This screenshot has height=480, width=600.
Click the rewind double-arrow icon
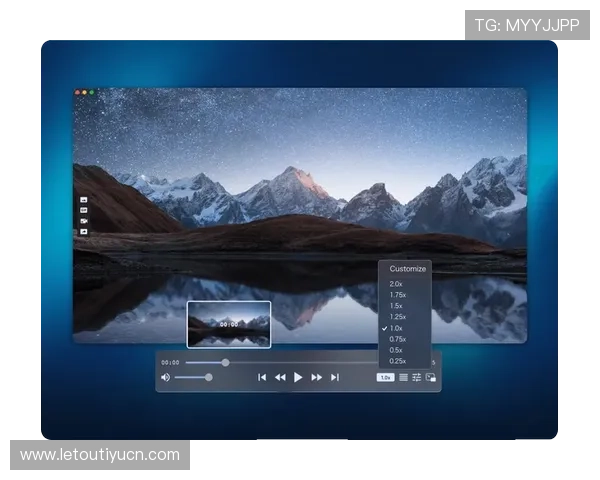tap(280, 377)
